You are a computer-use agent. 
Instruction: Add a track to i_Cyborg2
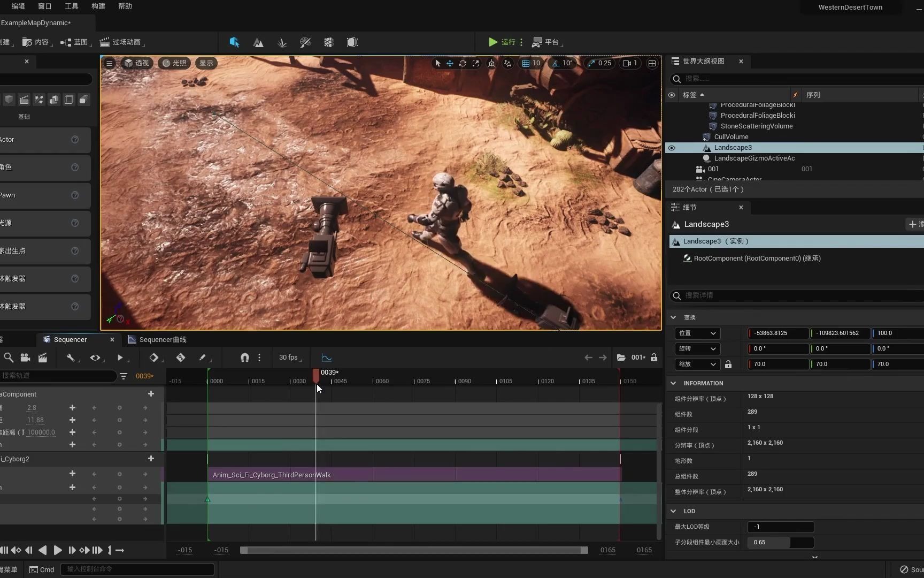coord(151,459)
